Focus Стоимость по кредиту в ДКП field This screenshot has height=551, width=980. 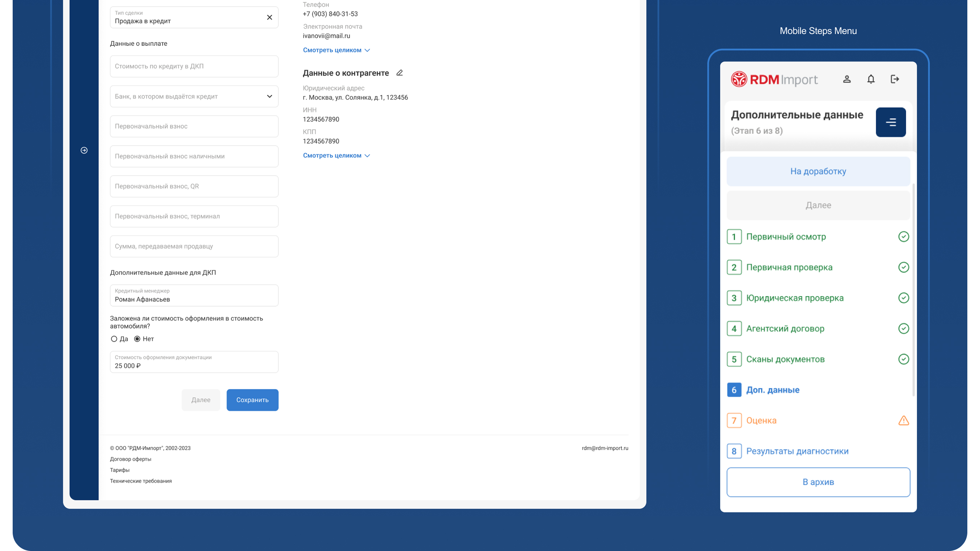tap(194, 66)
